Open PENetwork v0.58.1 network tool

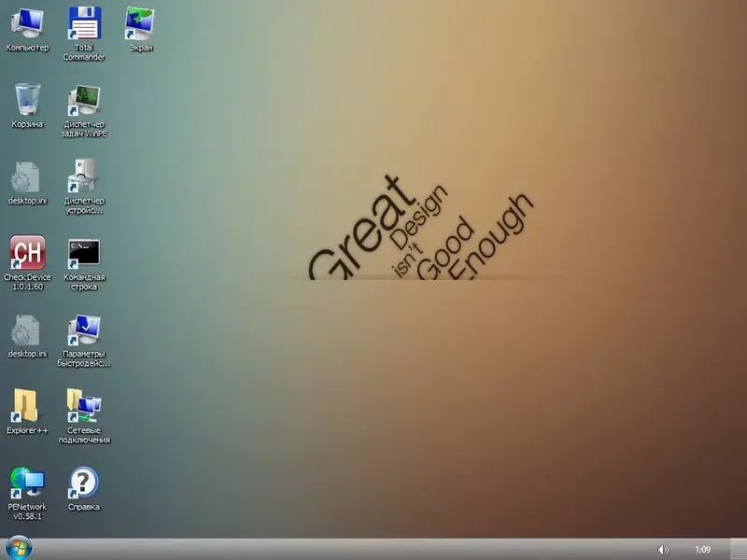click(x=29, y=483)
